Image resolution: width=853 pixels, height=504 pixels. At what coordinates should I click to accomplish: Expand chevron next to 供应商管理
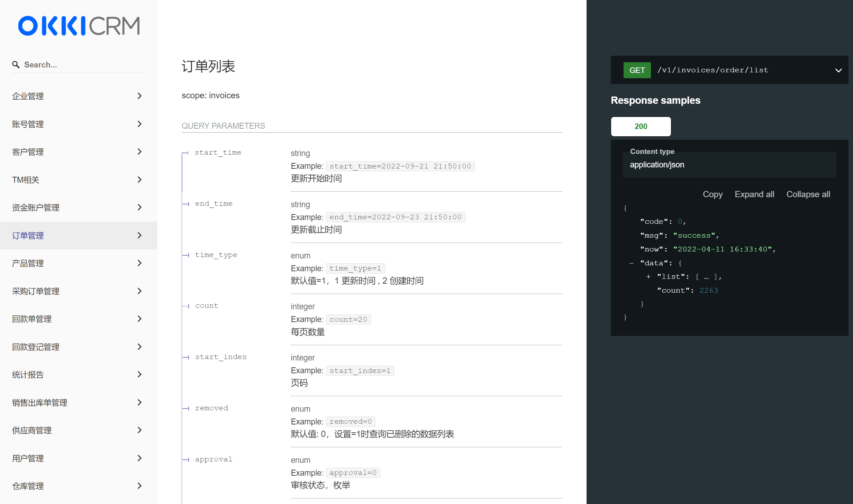(139, 430)
